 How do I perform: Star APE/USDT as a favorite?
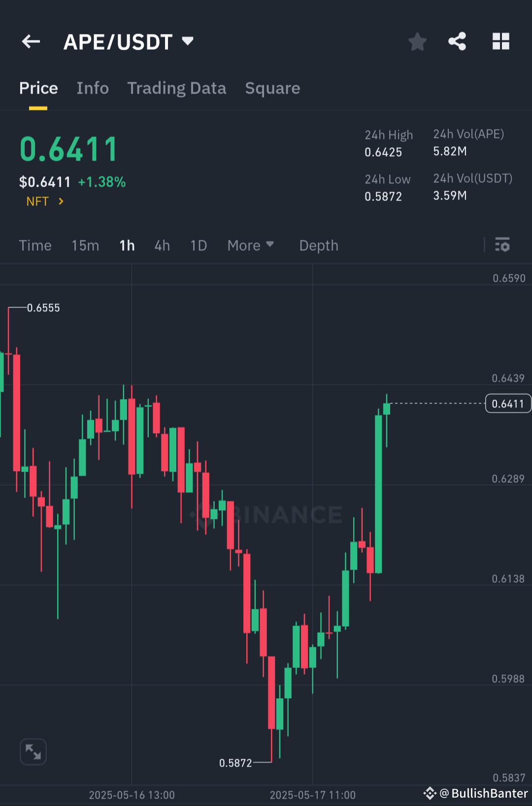coord(417,41)
